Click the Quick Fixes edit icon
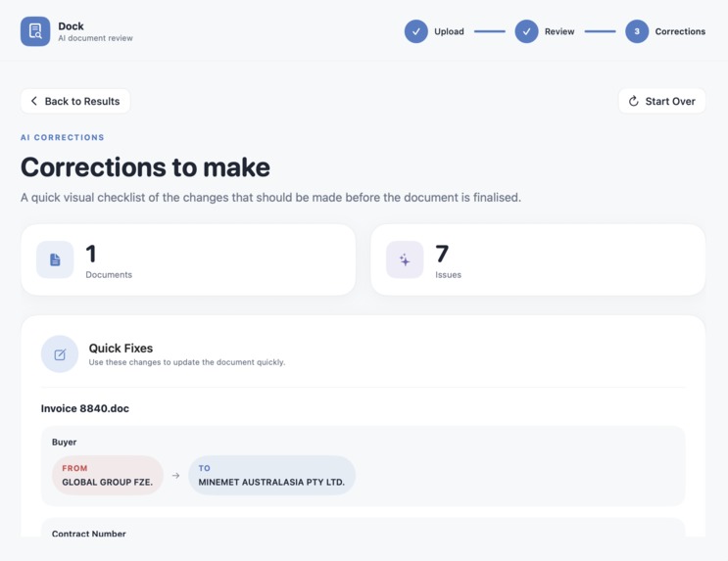Viewport: 728px width, 561px height. (60, 354)
